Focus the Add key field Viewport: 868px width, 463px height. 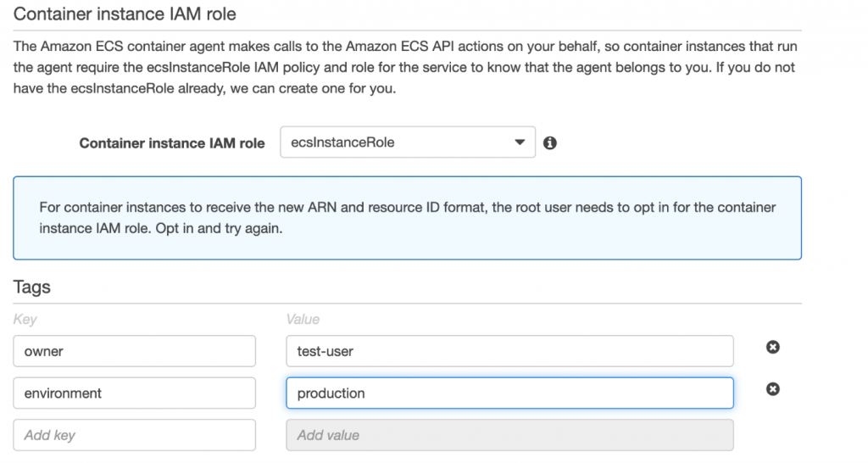tap(135, 435)
